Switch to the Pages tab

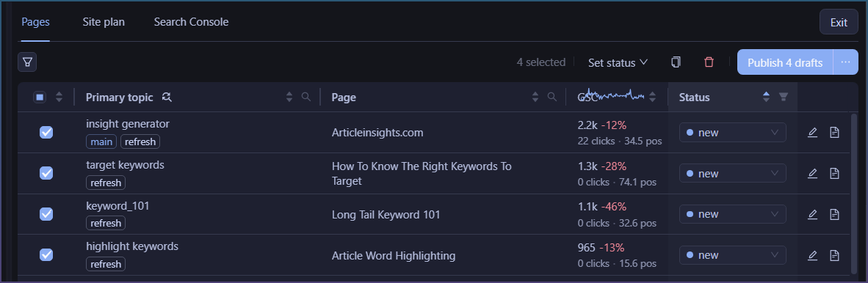[35, 22]
